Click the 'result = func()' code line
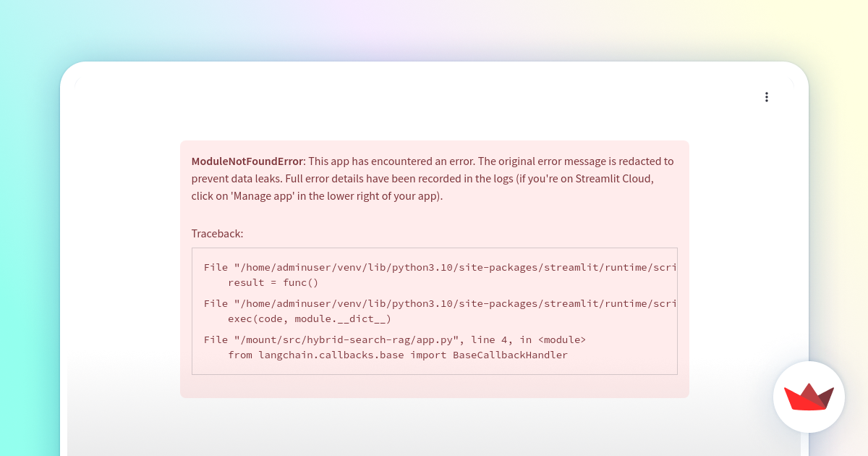Image resolution: width=868 pixels, height=456 pixels. (273, 282)
